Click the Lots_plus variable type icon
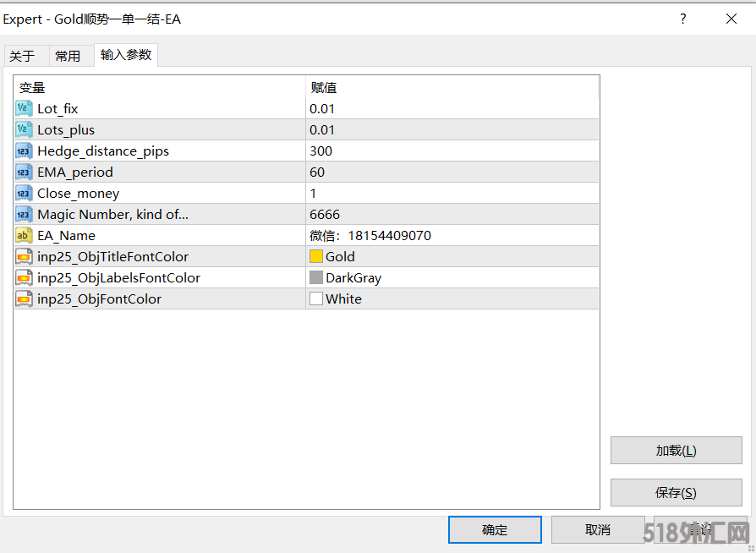 point(24,129)
